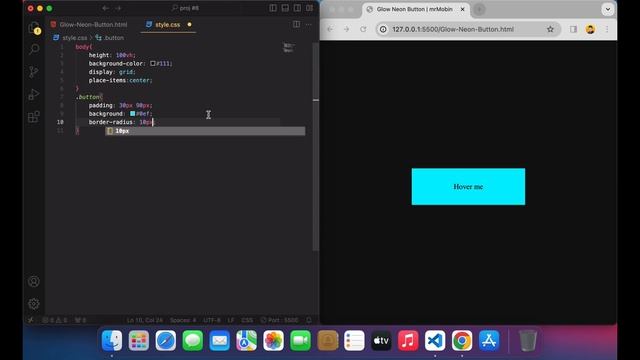Open the Source Control view
The width and height of the screenshot is (640, 360).
[x=34, y=72]
